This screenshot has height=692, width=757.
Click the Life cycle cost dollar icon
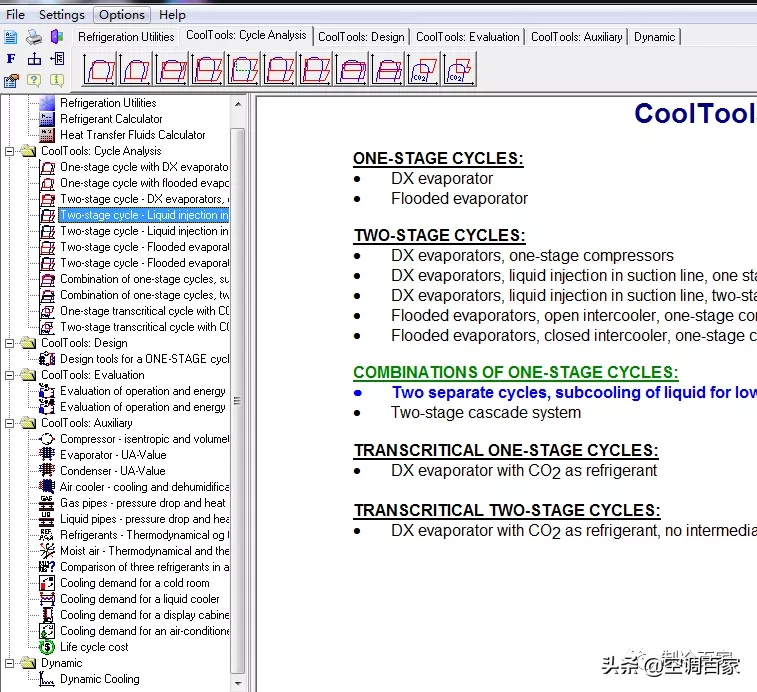47,647
